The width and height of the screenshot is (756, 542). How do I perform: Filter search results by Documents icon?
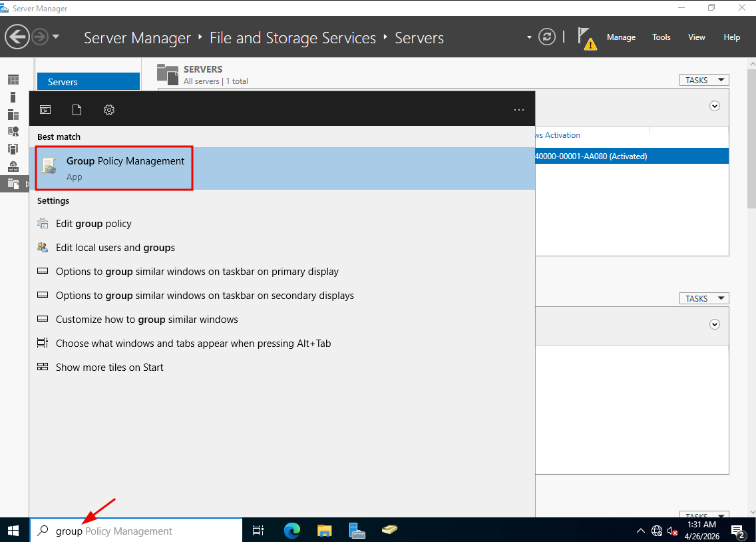coord(77,110)
